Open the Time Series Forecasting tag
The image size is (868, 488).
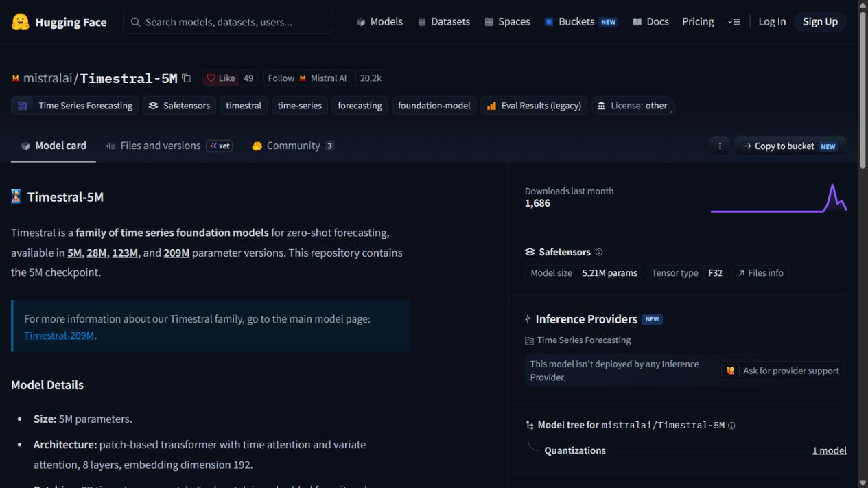[x=75, y=106]
